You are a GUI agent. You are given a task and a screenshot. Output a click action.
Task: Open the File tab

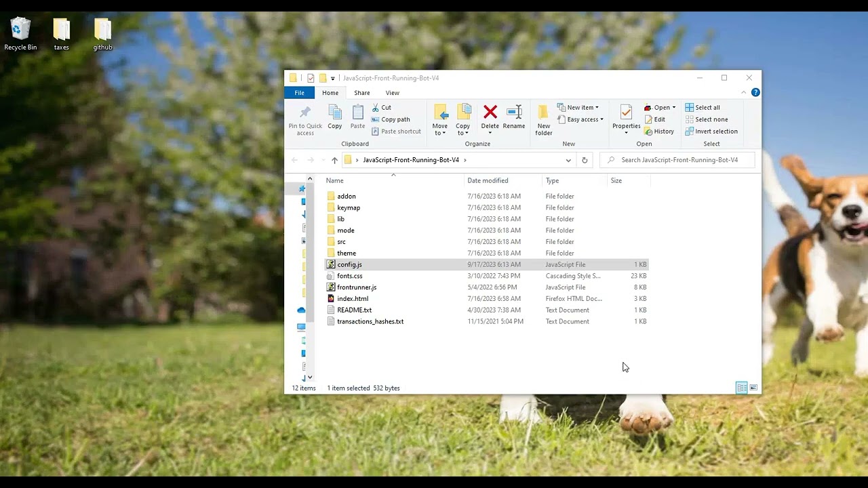coord(299,93)
